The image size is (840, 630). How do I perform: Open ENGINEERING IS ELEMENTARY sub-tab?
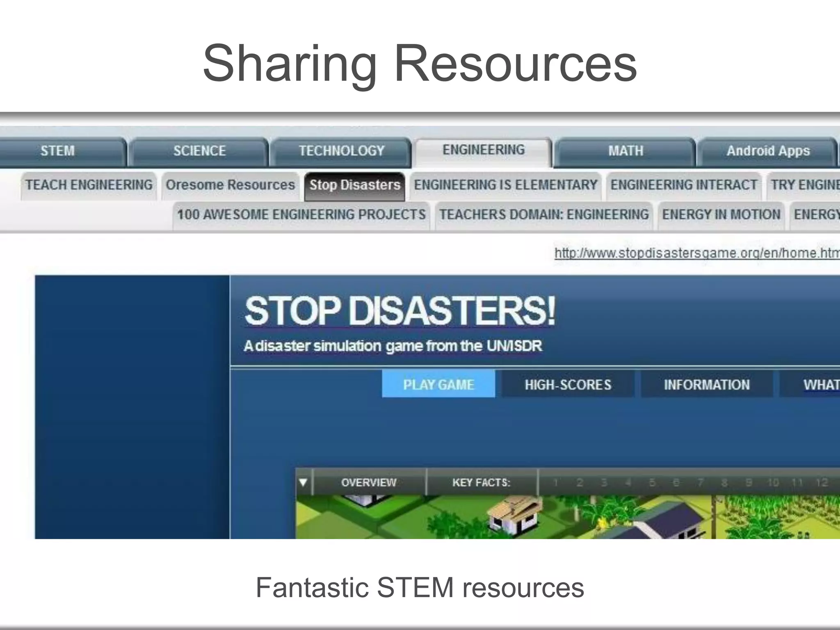(505, 185)
